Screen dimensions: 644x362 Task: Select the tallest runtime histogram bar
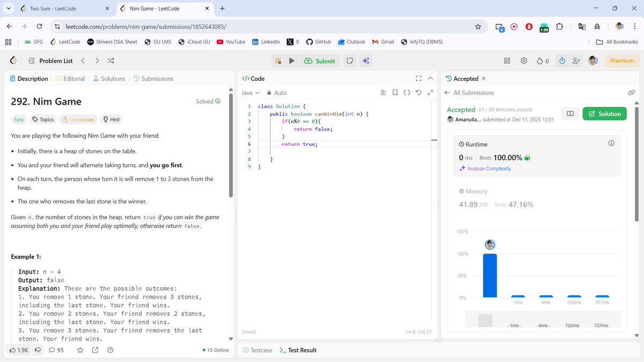(x=489, y=276)
